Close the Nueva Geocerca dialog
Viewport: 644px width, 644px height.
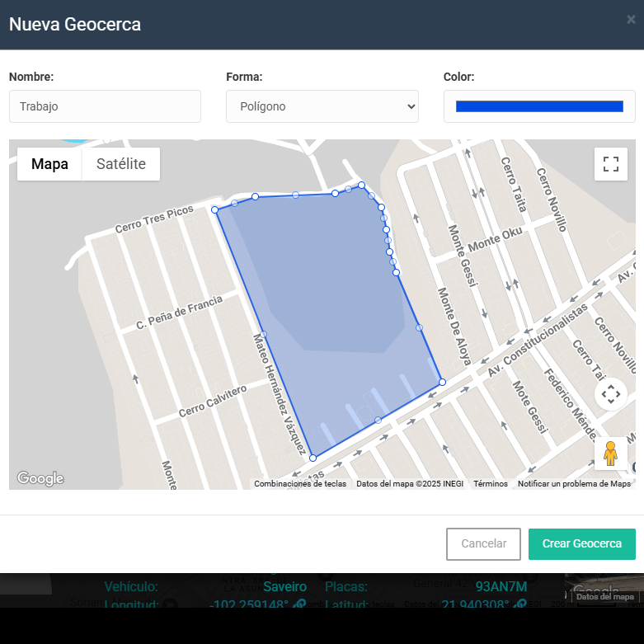tap(631, 20)
